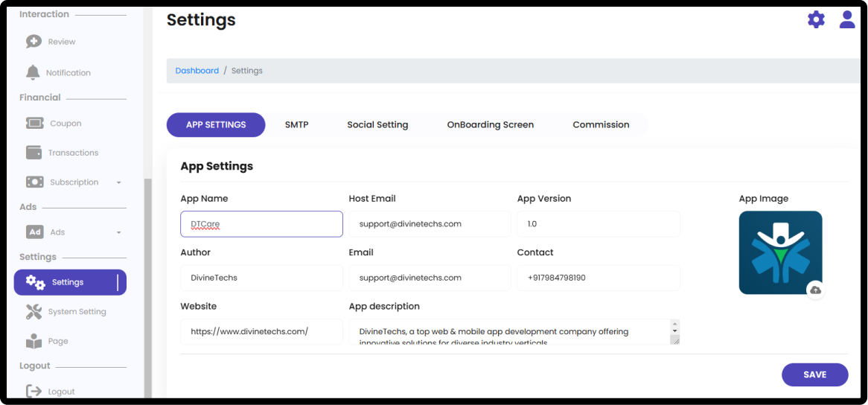Click the SAVE button
The image size is (868, 405).
[815, 374]
